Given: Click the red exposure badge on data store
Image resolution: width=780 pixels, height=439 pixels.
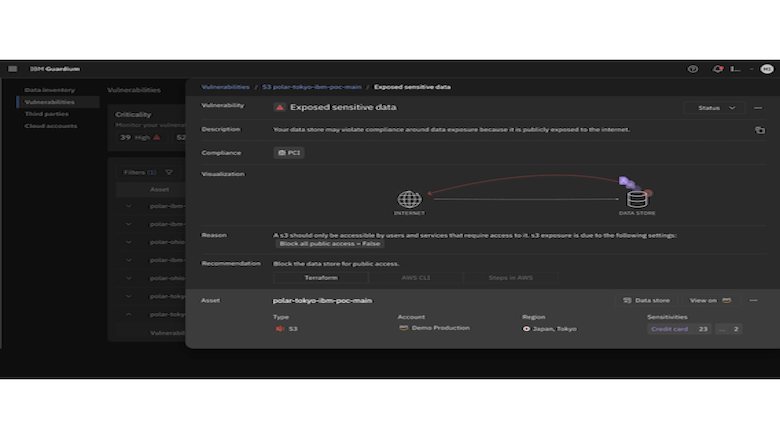Looking at the screenshot, I should 648,193.
